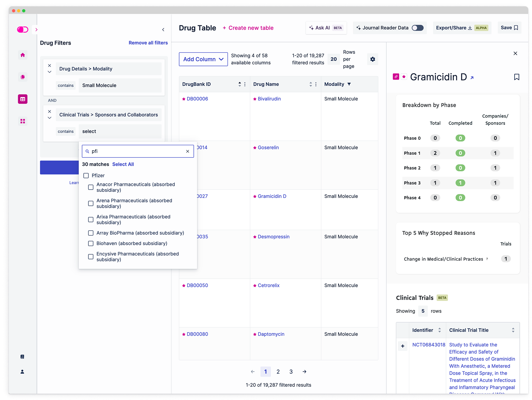
Task: Close the Gramicidin D detail panel
Action: point(515,54)
